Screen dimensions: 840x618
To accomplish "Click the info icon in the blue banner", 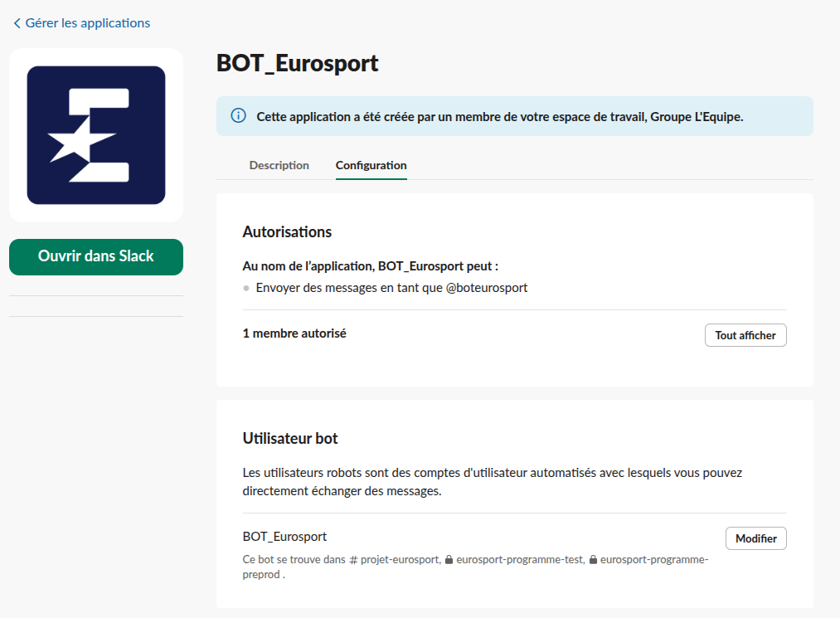I will tap(238, 116).
